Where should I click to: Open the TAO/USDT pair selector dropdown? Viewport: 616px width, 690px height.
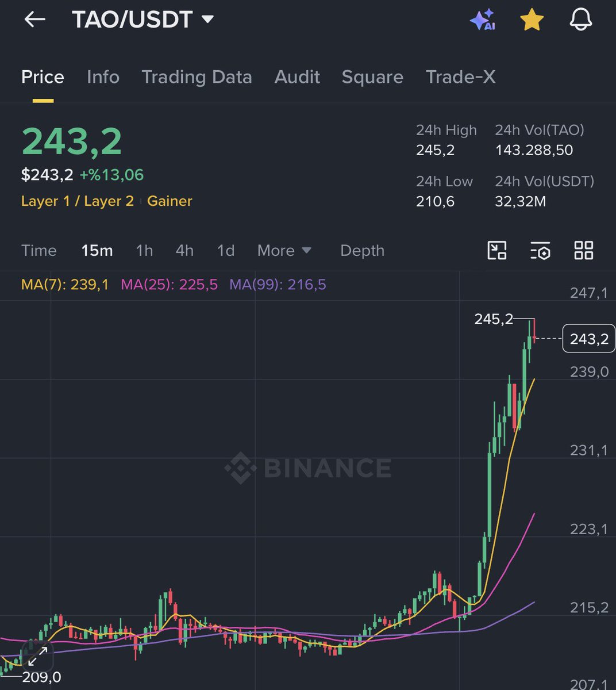(143, 20)
